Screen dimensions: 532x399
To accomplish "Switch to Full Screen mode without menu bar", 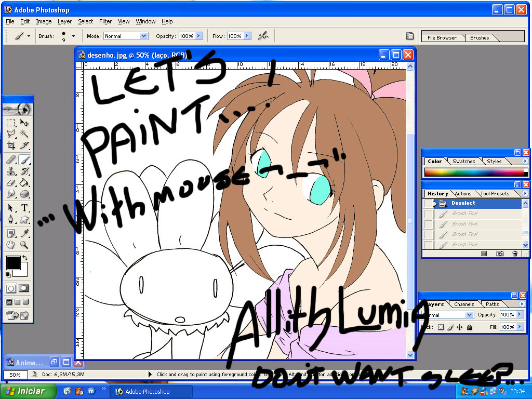I will click(x=26, y=302).
